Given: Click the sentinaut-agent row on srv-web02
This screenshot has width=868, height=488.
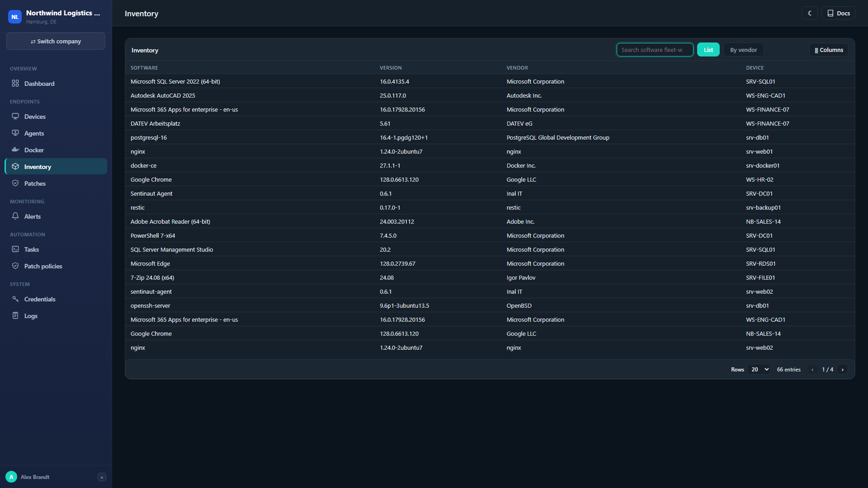Looking at the screenshot, I should (490, 291).
